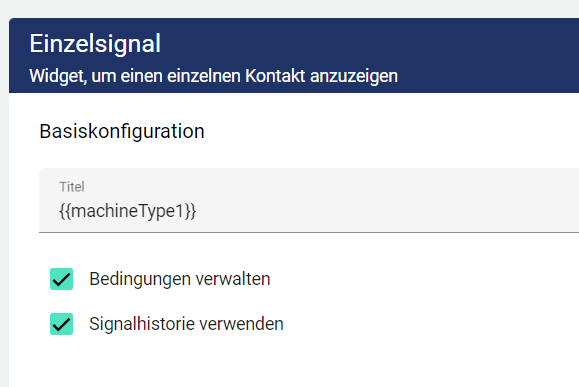Click the Bedingungen verwalten label text
This screenshot has height=387, width=579.
[179, 279]
